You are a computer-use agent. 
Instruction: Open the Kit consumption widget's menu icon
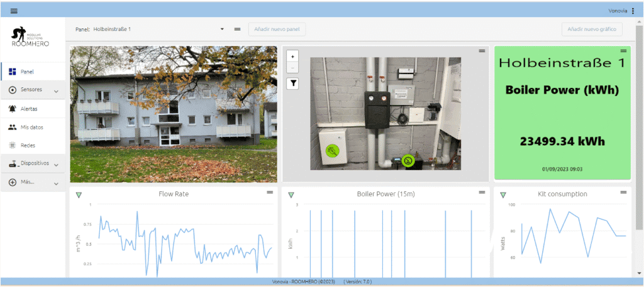tap(623, 192)
